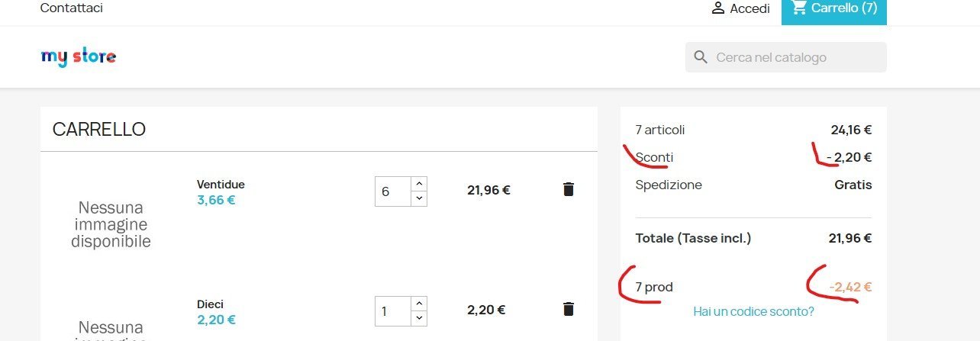Click the Ventidue placeholder image thumbnail
Screen dimensions: 980x341
111,224
